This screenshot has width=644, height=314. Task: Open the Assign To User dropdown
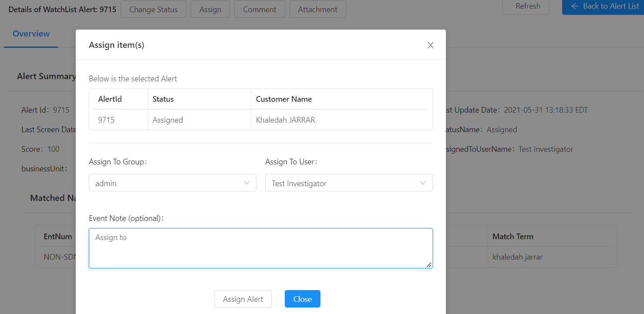pos(349,183)
